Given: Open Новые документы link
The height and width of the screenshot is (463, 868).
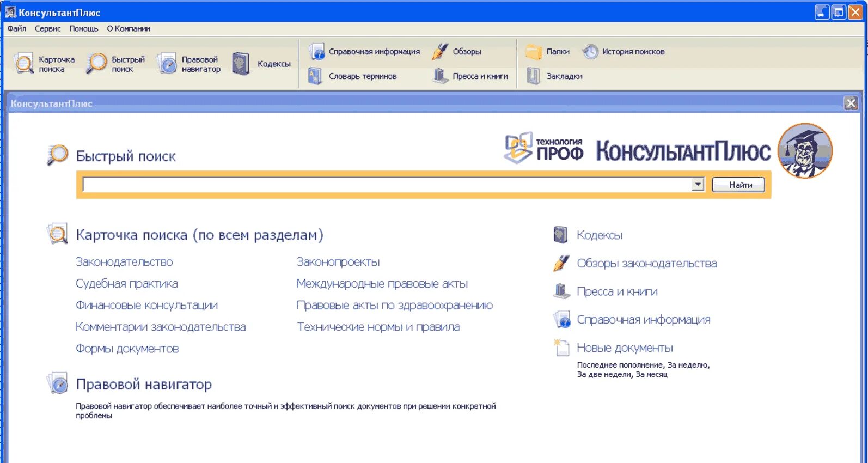Looking at the screenshot, I should click(625, 348).
